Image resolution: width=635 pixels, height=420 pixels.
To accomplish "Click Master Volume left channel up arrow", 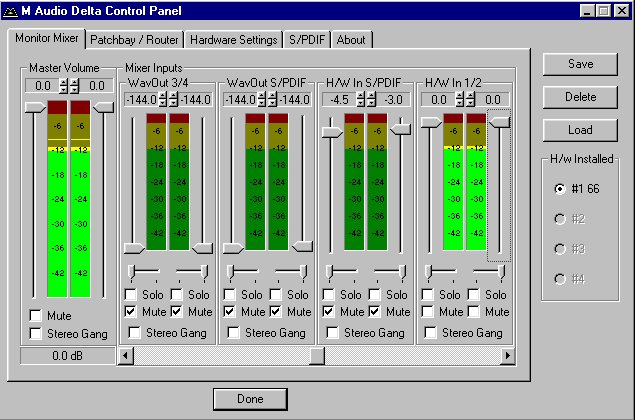I will (63, 82).
